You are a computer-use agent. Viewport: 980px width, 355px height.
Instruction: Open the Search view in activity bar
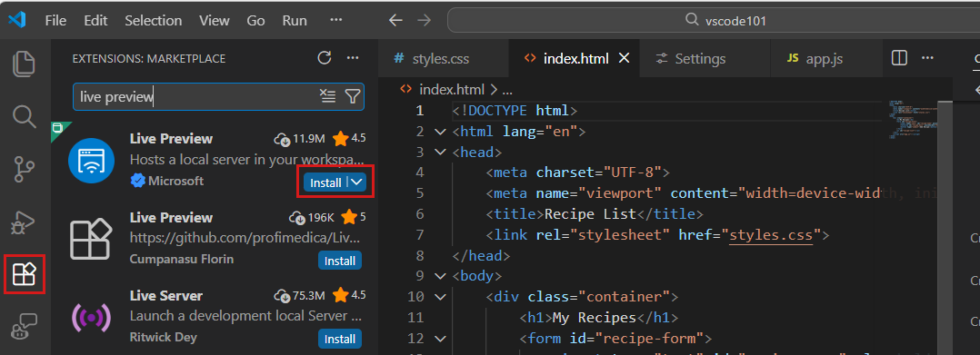pyautogui.click(x=25, y=116)
